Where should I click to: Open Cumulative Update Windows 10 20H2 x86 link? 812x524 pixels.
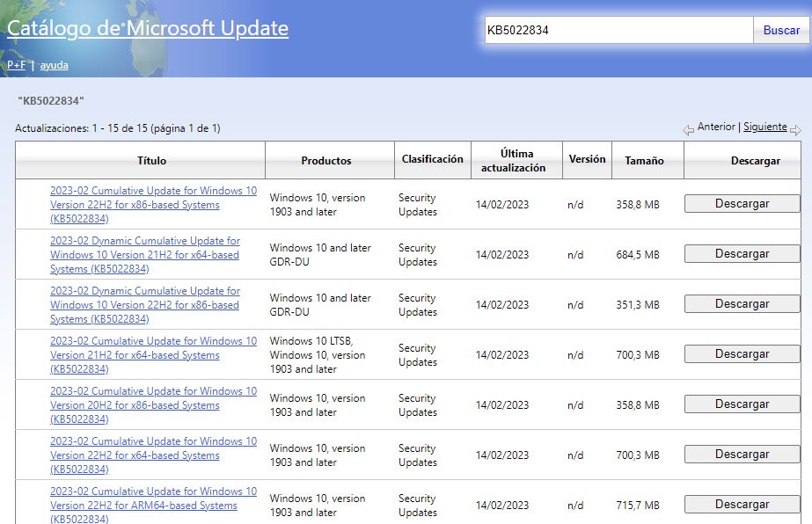coord(153,405)
